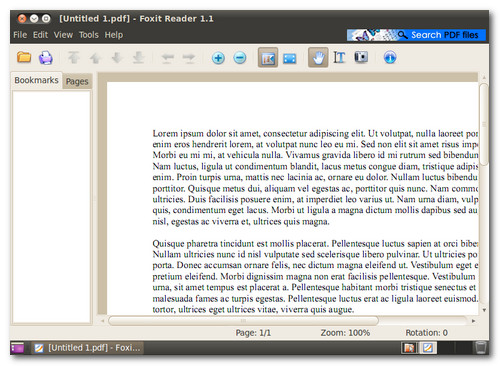Toggle the Hand tool

pyautogui.click(x=318, y=58)
